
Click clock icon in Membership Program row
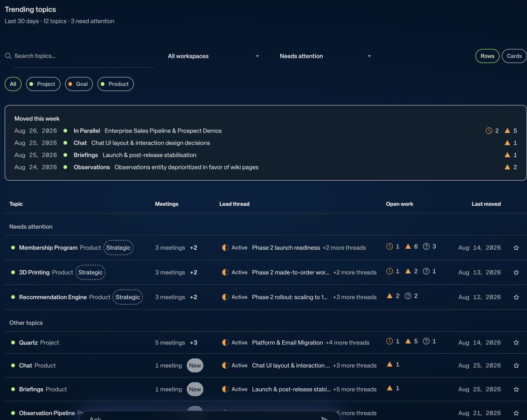[x=389, y=246]
